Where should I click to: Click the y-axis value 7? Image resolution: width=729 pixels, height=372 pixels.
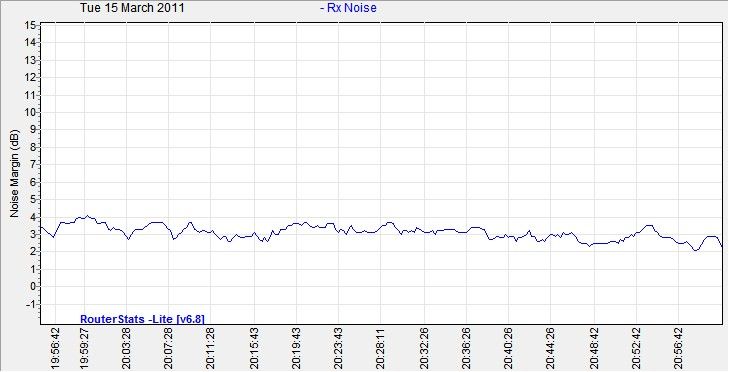pos(33,165)
